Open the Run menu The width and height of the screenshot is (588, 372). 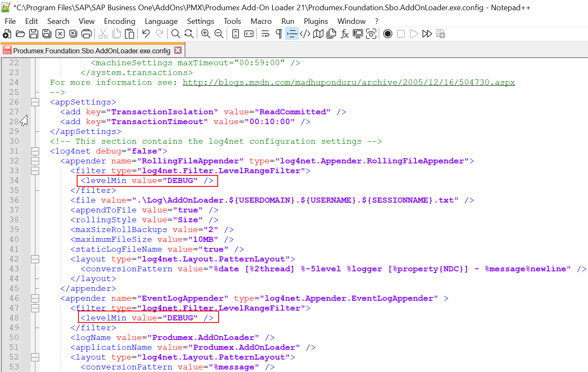[x=288, y=21]
